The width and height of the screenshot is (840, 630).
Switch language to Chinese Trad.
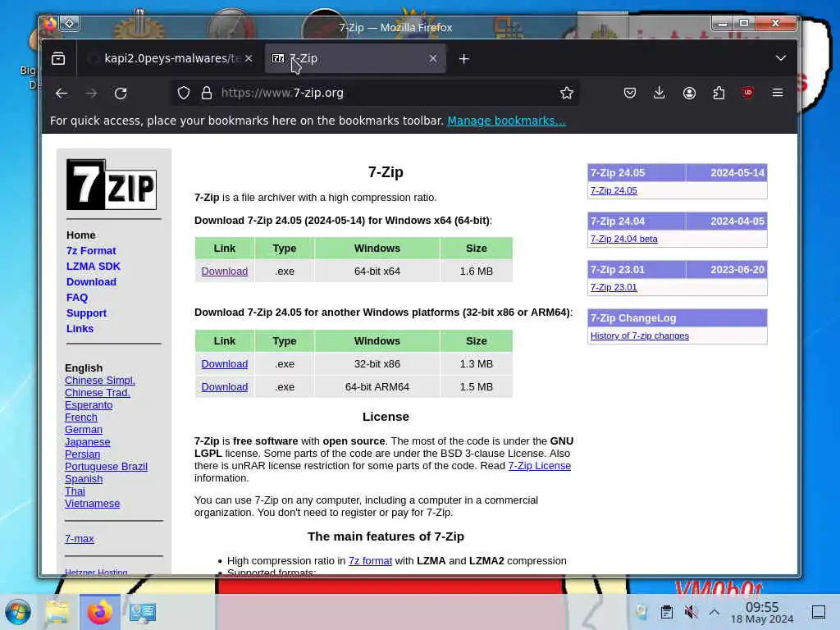97,393
